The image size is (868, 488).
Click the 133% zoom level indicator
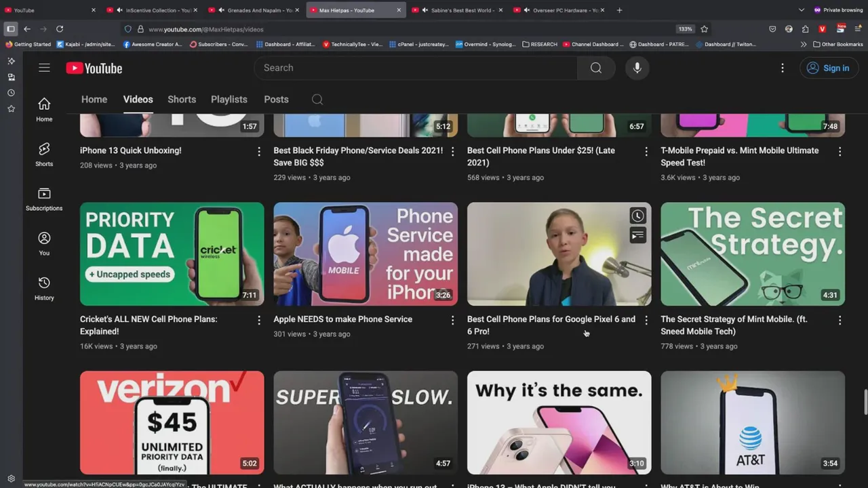pos(685,29)
